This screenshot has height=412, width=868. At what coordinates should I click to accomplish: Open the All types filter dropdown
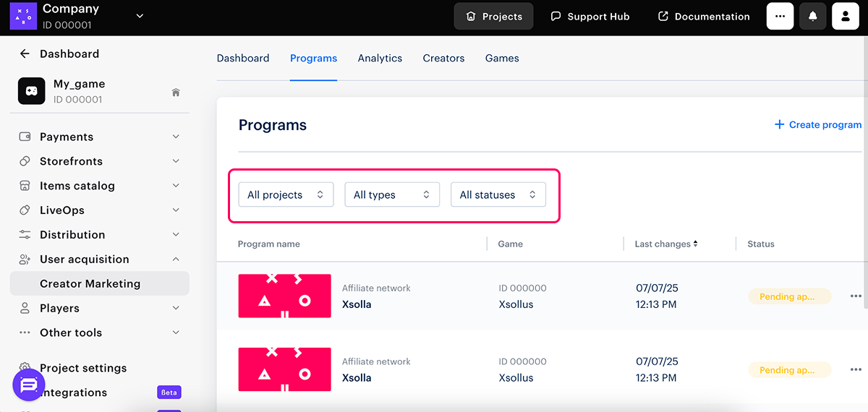[392, 194]
